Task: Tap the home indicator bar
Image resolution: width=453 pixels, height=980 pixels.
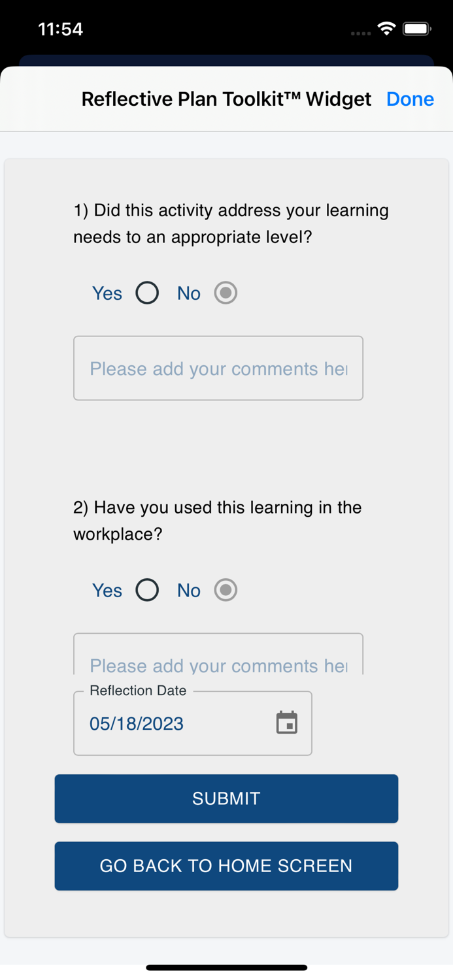Action: pos(226,967)
